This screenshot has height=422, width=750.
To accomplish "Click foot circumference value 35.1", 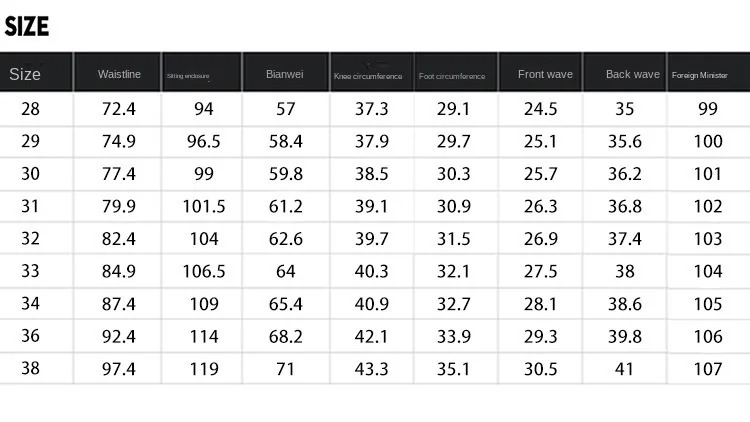I will click(453, 368).
